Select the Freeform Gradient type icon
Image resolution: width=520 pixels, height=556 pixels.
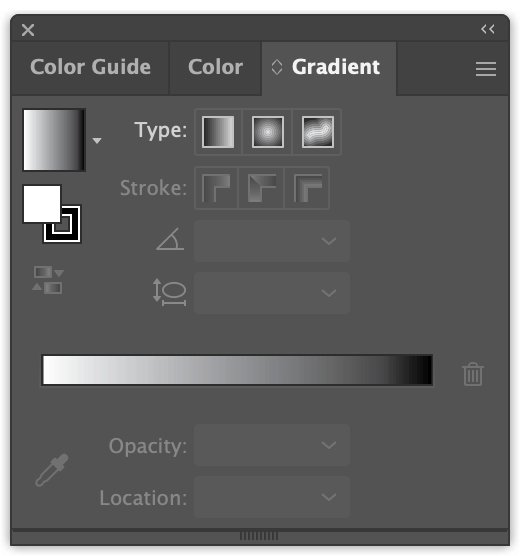point(317,132)
